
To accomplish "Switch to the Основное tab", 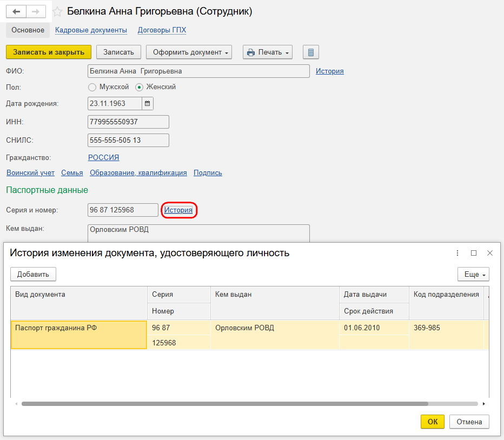I will click(28, 30).
